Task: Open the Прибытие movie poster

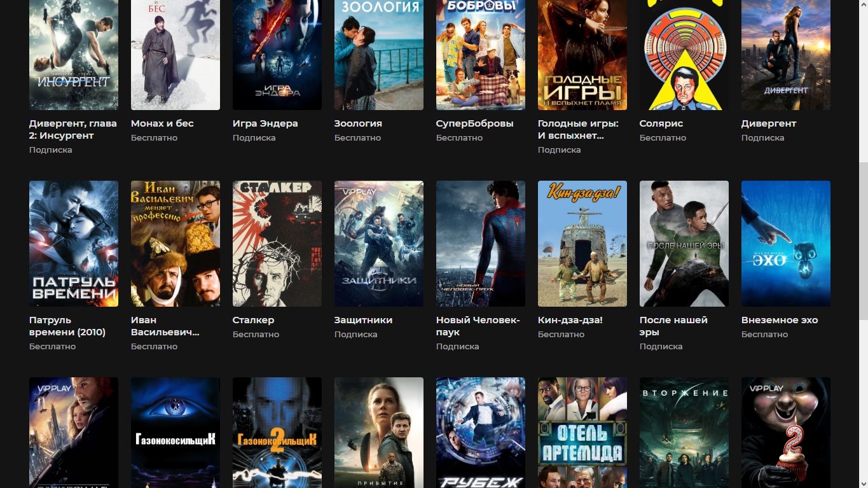Action: [x=379, y=433]
